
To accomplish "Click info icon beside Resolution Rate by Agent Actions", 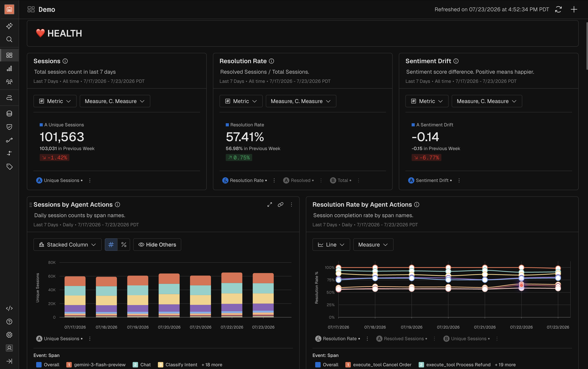I will tap(417, 205).
